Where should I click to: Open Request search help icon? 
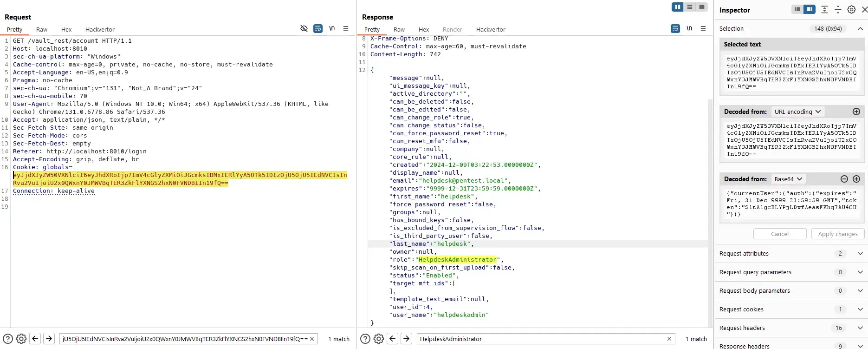click(x=8, y=339)
